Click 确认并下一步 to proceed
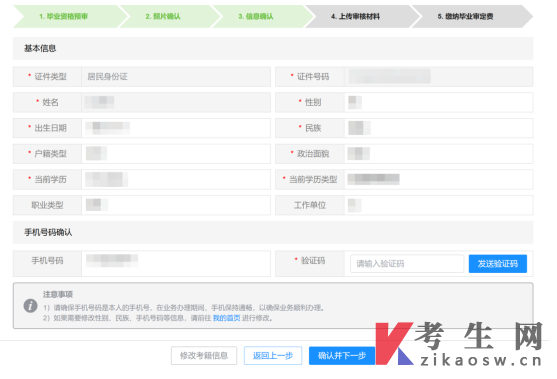 click(x=342, y=356)
